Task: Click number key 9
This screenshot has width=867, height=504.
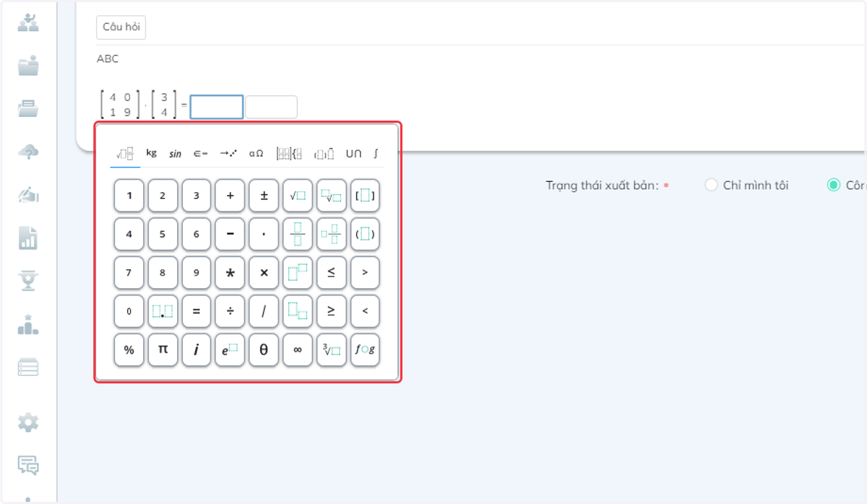Action: point(197,272)
